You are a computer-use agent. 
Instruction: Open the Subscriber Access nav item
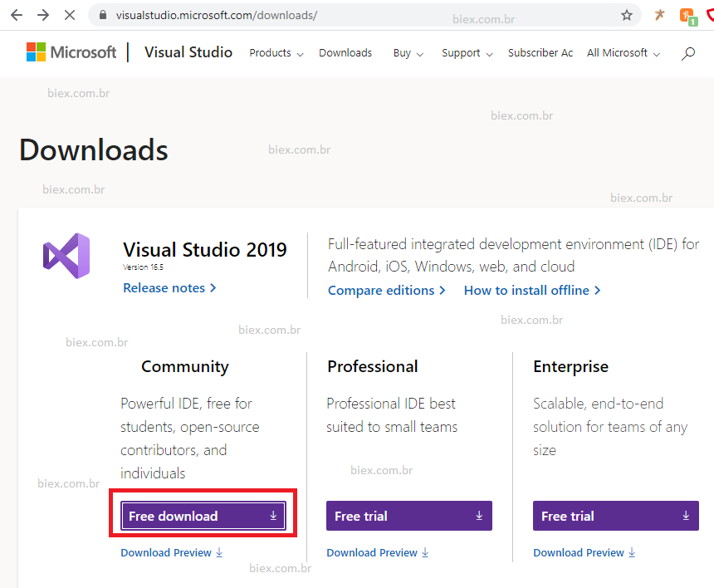pos(540,53)
